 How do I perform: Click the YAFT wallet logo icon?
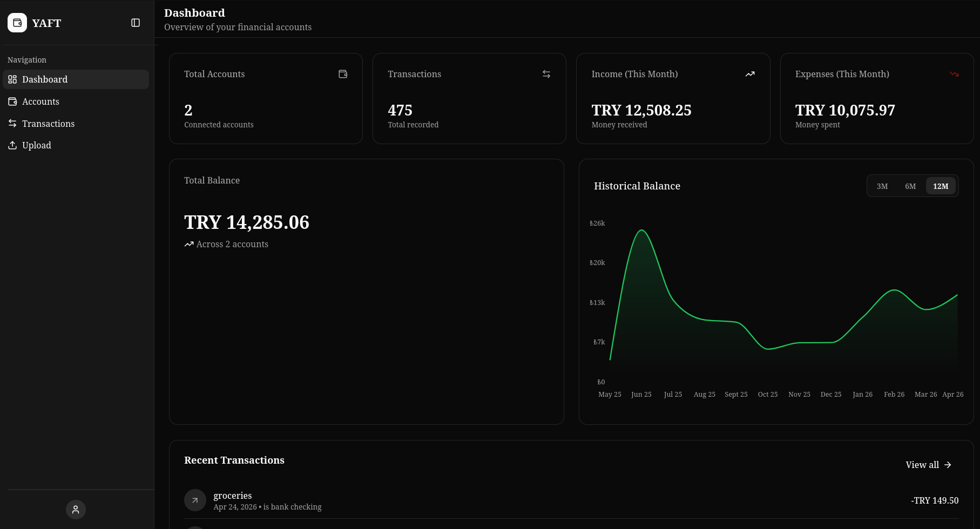17,23
